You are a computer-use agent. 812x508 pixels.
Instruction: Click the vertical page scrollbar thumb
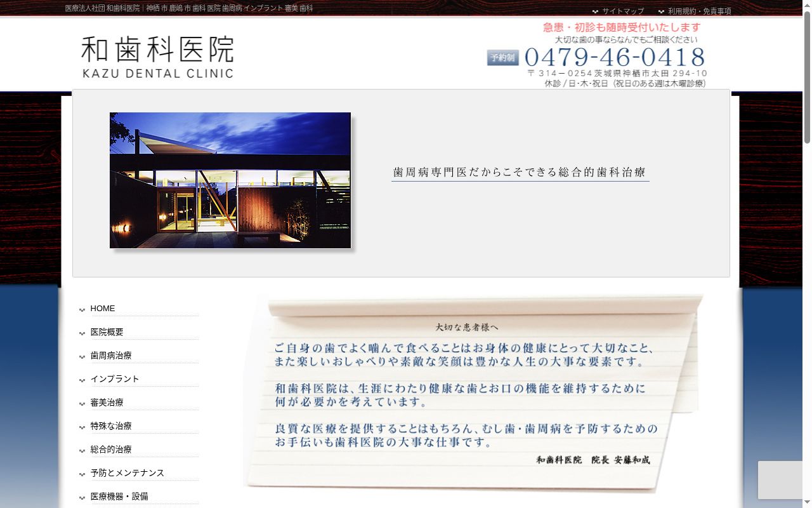tap(807, 76)
